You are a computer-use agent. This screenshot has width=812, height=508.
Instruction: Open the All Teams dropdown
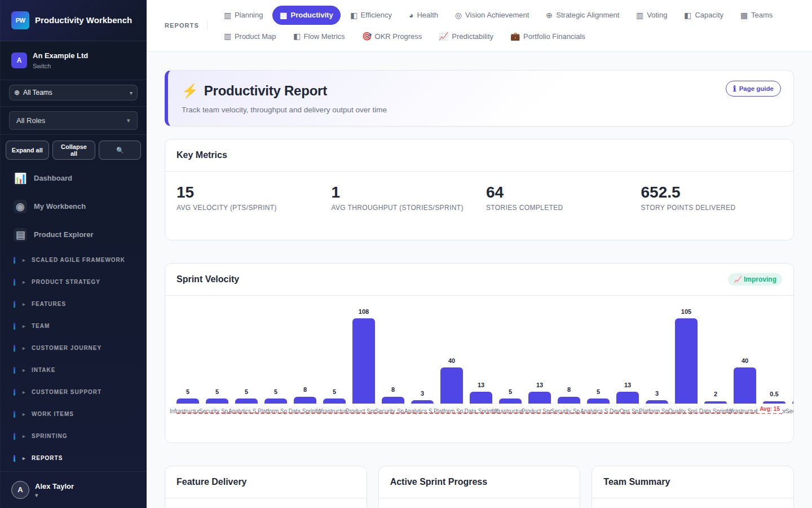pyautogui.click(x=73, y=93)
